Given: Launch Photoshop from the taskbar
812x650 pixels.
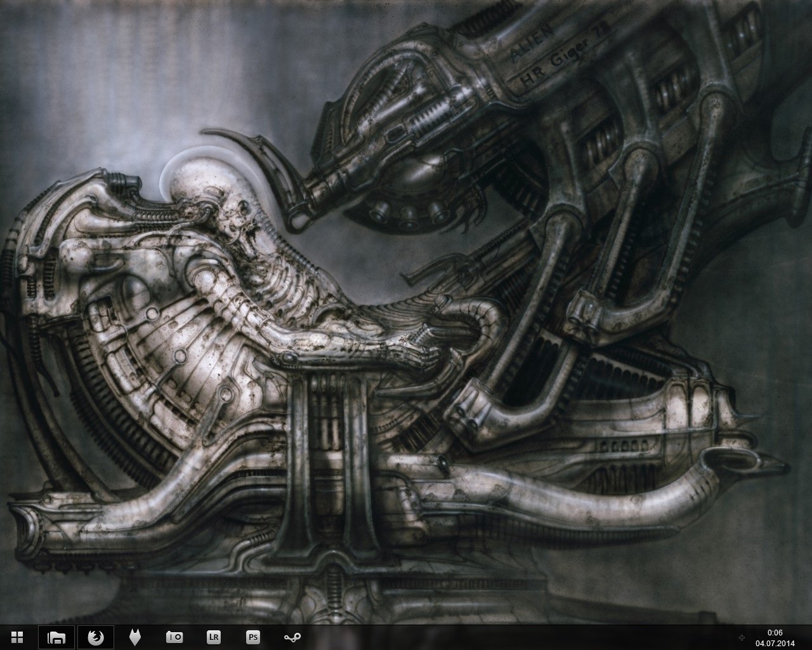Looking at the screenshot, I should pyautogui.click(x=253, y=637).
